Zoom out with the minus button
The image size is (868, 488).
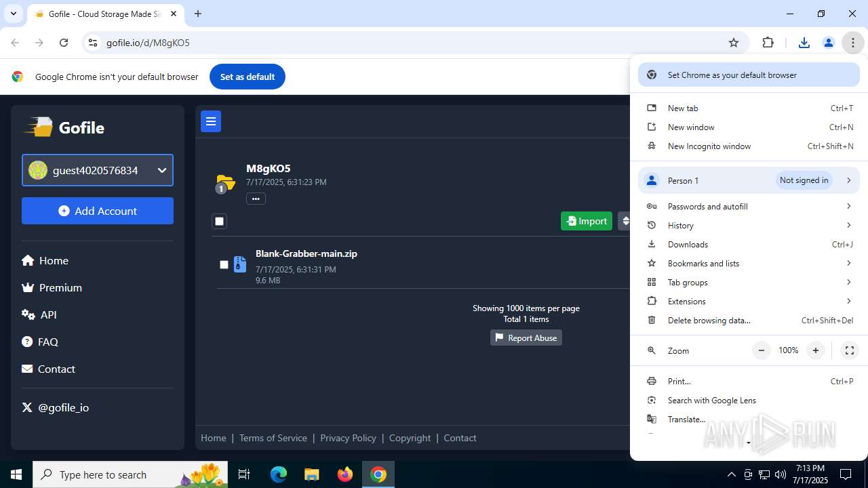click(762, 350)
